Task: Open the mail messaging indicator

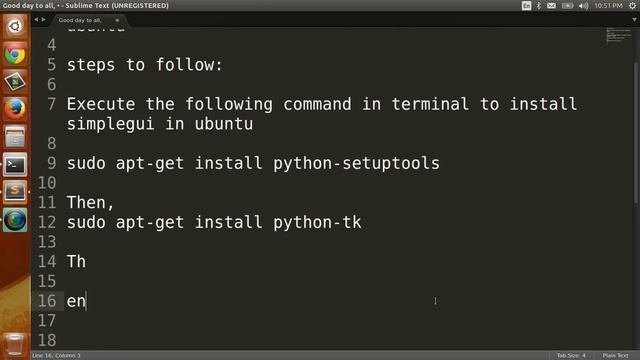Action: tap(551, 6)
